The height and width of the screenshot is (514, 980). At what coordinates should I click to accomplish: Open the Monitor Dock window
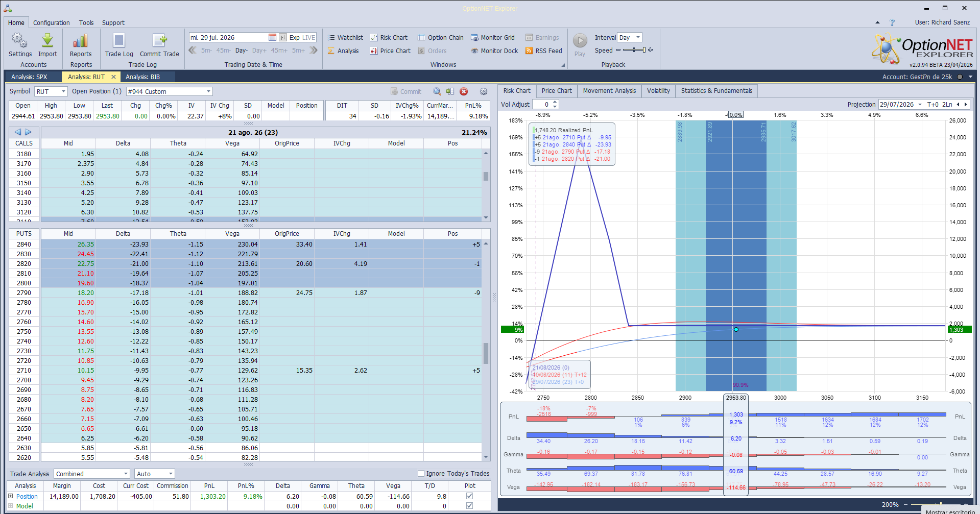click(x=494, y=51)
